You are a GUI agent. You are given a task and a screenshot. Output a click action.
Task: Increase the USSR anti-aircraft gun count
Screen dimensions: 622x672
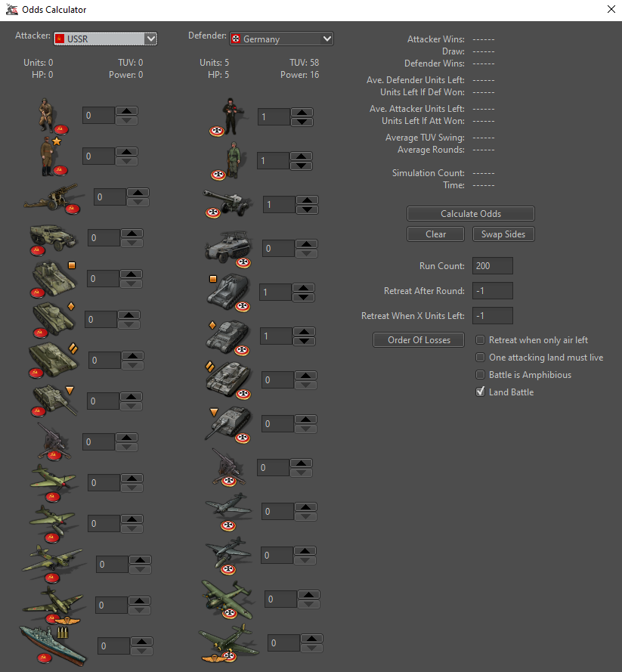(126, 438)
